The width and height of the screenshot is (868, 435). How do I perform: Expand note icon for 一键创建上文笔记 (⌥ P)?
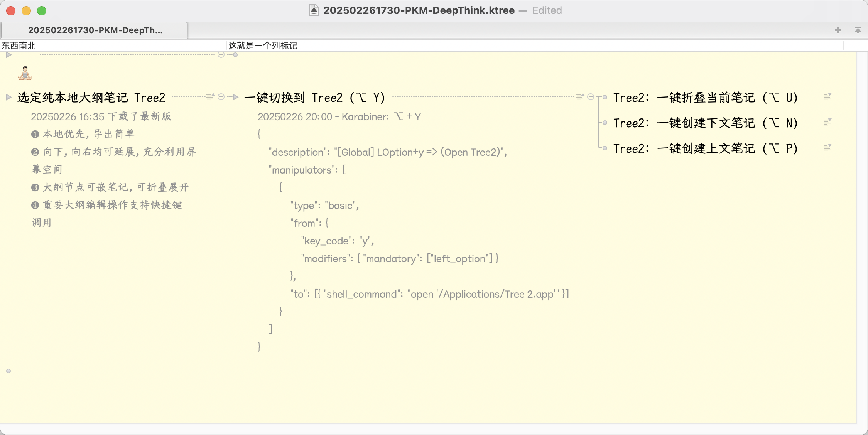pyautogui.click(x=827, y=148)
